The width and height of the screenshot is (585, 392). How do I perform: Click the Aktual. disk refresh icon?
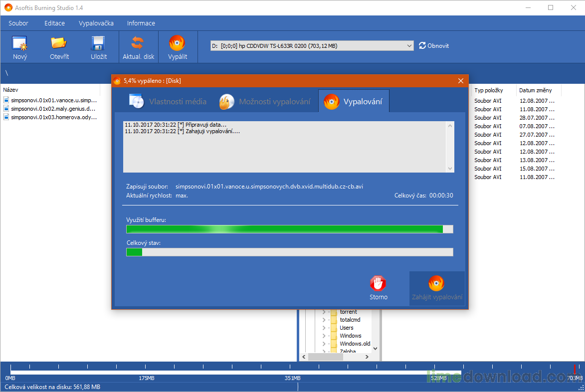(138, 43)
